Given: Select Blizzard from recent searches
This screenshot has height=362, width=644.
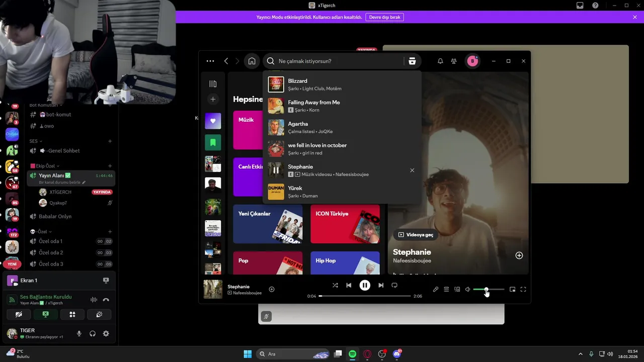Looking at the screenshot, I should point(342,84).
